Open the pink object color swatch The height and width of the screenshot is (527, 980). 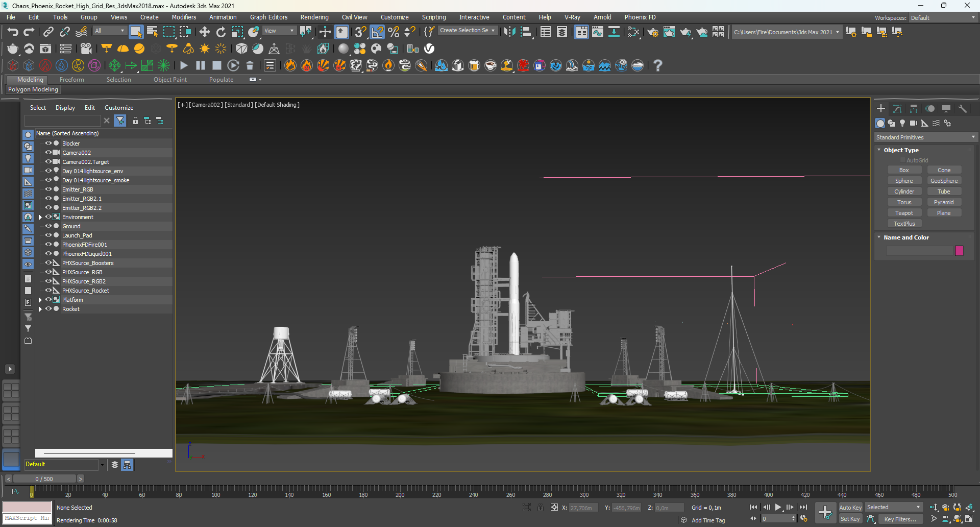959,251
